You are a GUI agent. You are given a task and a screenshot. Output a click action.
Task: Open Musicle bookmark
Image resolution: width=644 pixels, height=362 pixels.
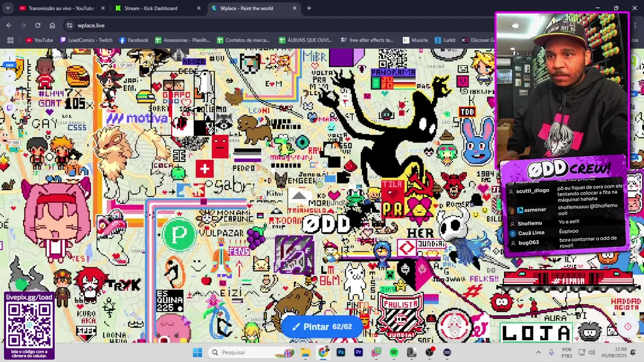(415, 40)
